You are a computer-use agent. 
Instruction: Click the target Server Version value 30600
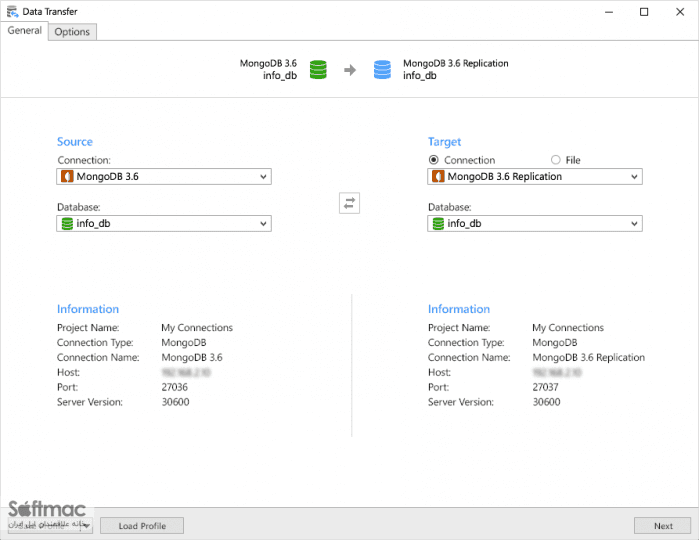click(x=546, y=402)
